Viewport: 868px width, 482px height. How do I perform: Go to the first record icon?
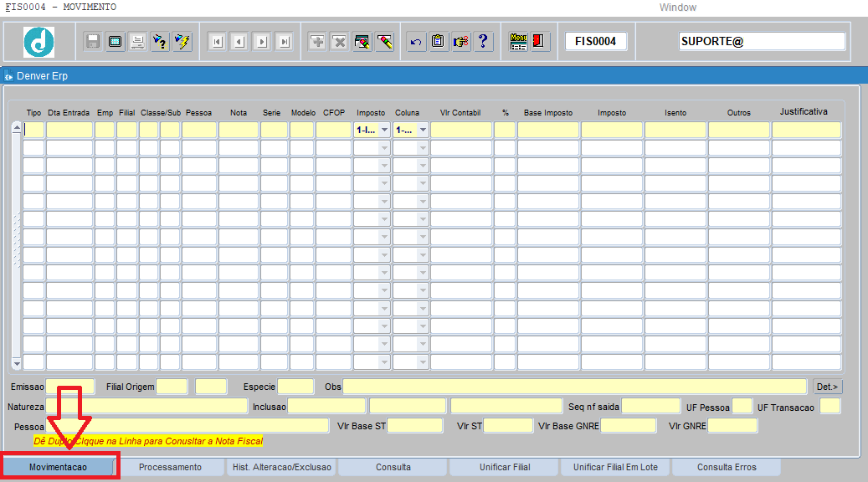tap(217, 42)
